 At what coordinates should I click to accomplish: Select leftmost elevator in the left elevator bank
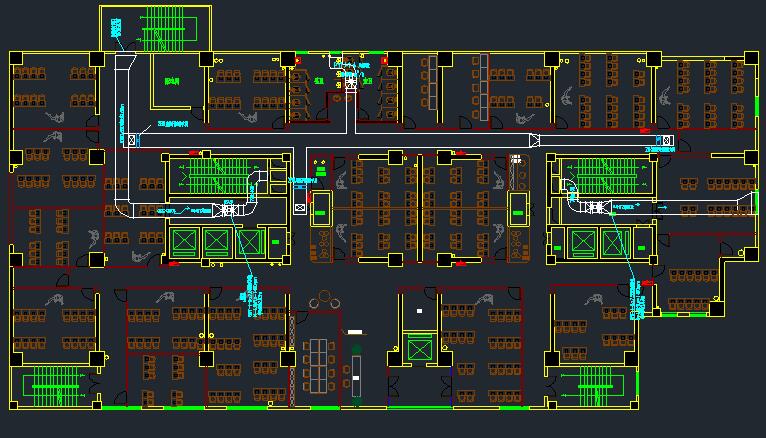click(x=185, y=241)
